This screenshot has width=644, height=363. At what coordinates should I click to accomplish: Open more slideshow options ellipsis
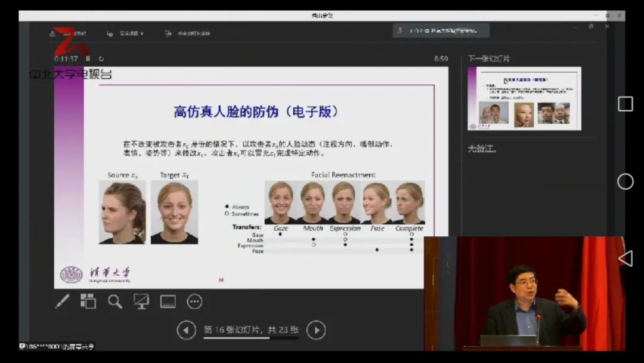[x=194, y=302]
